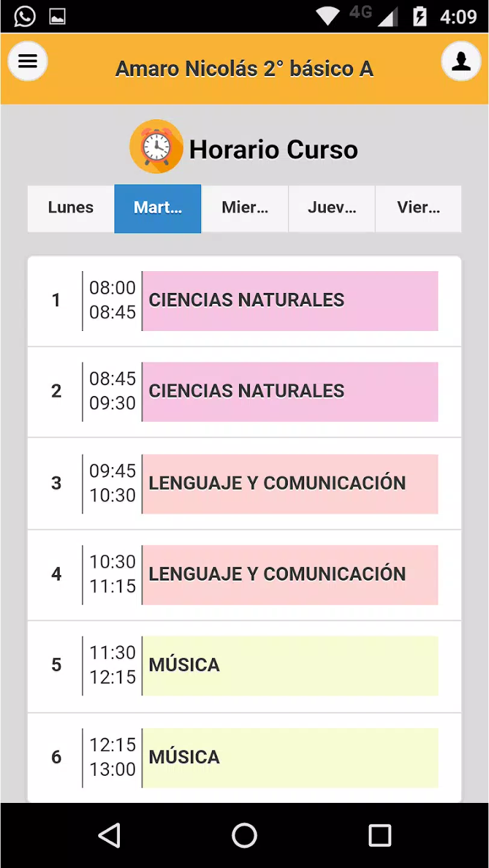Open the Jueves tab

click(332, 208)
